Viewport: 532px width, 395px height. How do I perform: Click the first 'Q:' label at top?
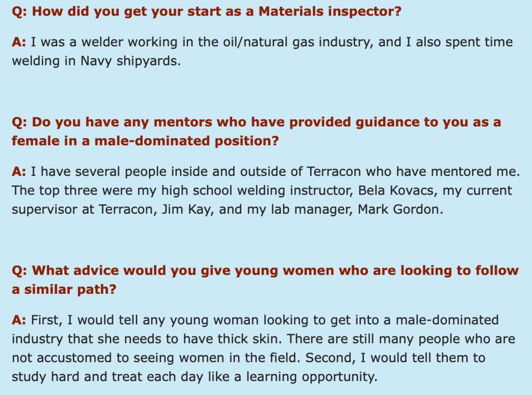coord(19,11)
